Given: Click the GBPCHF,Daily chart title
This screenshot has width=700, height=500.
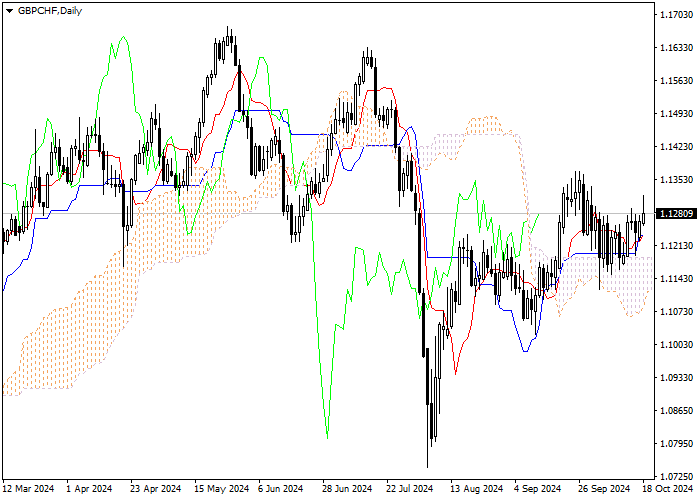Looking at the screenshot, I should [x=50, y=11].
